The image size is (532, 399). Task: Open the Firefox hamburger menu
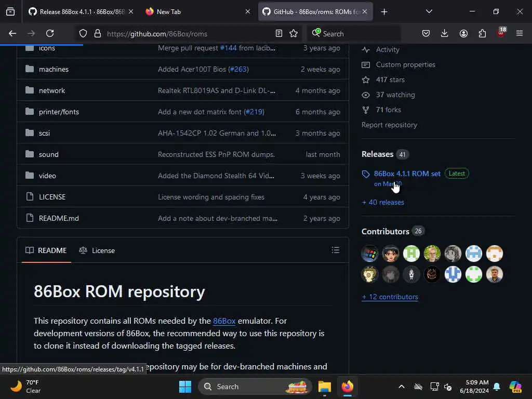pyautogui.click(x=520, y=33)
